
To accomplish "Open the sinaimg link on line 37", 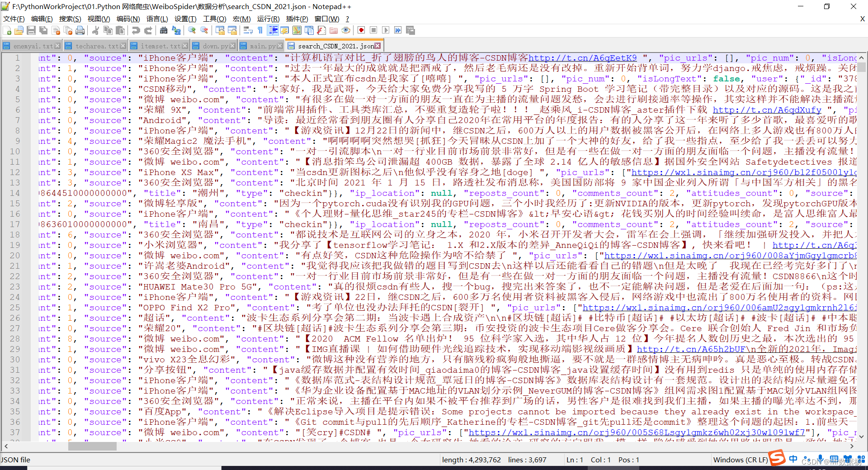I will 637,432.
